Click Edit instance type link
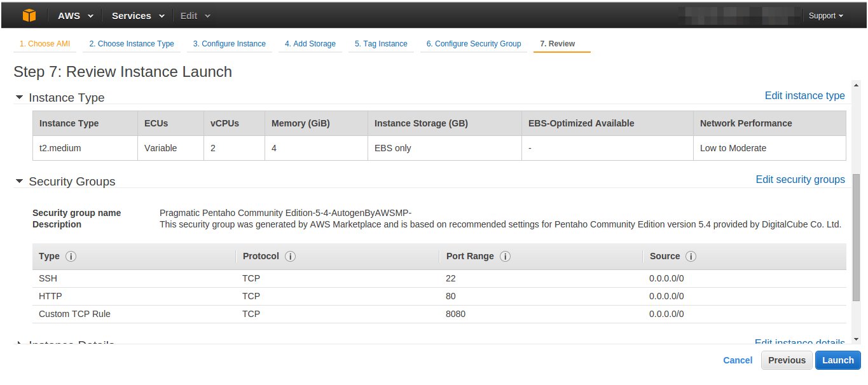Screen dimensions: 868x385 click(x=804, y=95)
